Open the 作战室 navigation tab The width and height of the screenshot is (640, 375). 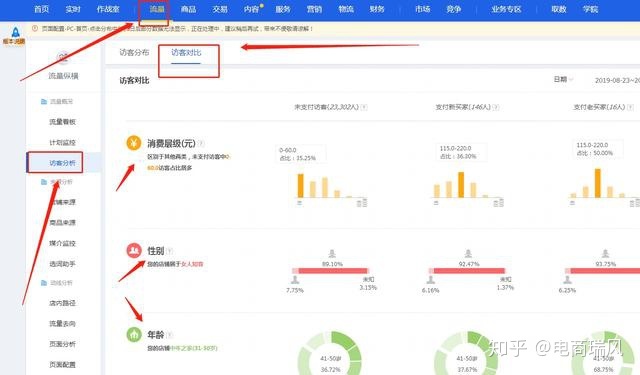pyautogui.click(x=108, y=9)
